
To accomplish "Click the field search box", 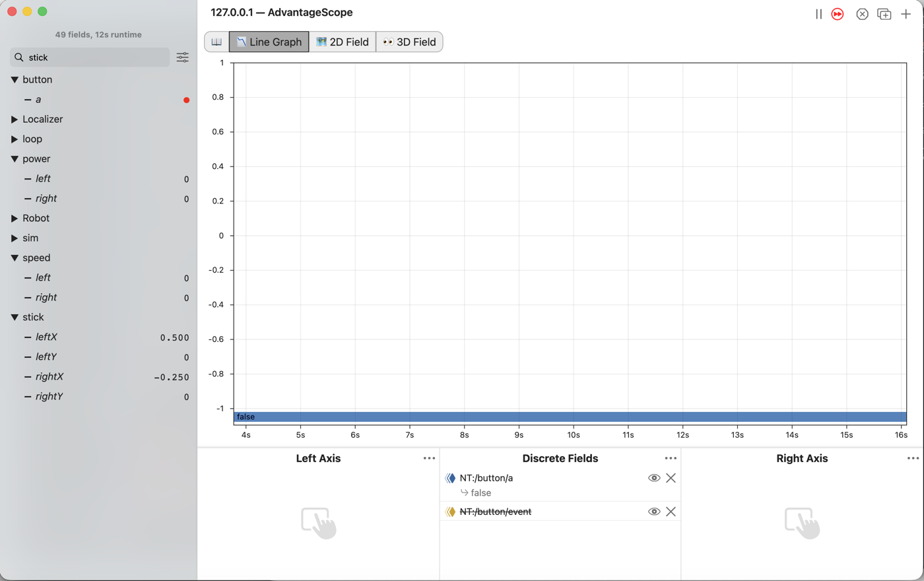I will pos(90,57).
